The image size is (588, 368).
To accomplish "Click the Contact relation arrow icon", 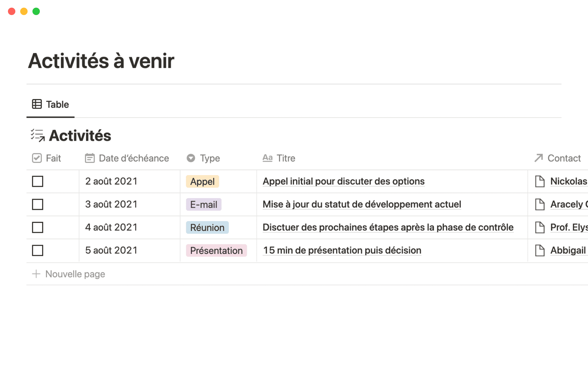I will [539, 158].
